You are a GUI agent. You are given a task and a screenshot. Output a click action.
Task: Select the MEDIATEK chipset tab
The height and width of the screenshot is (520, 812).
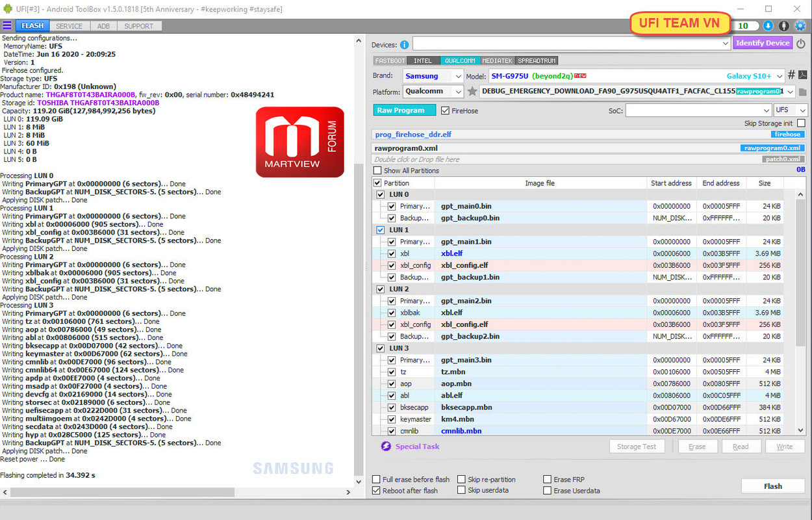pos(497,60)
